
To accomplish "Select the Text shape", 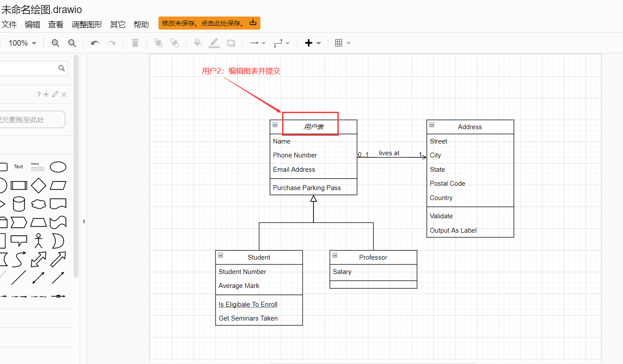I will [18, 167].
